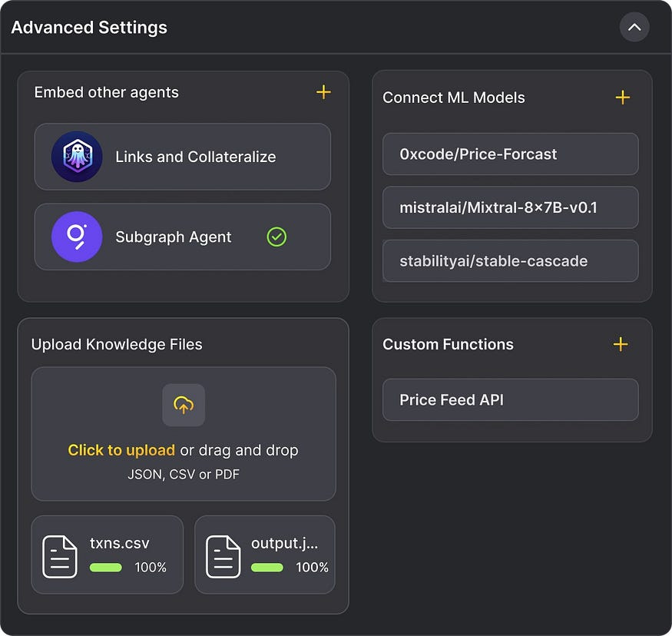Click the Links and Collateralize agent icon
The height and width of the screenshot is (636, 672).
click(x=76, y=157)
